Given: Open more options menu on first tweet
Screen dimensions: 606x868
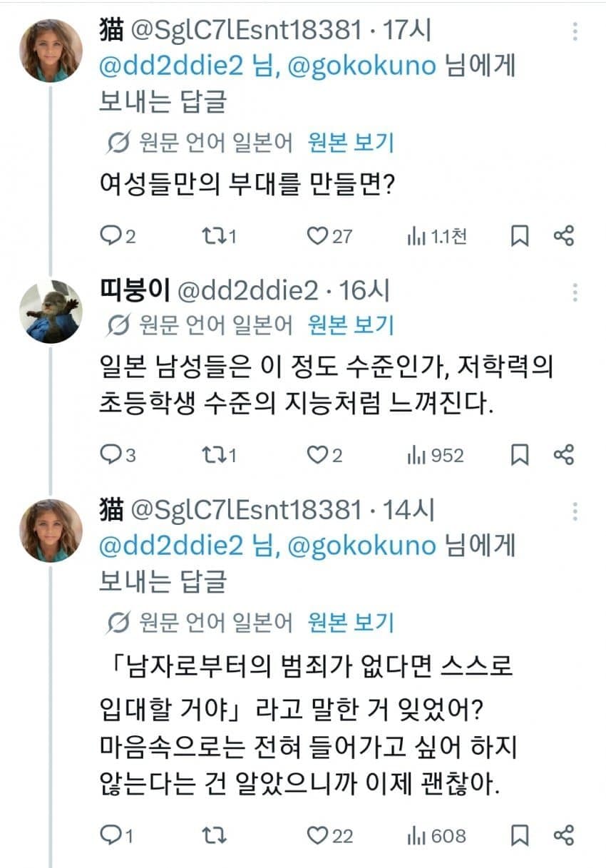Looking at the screenshot, I should [x=575, y=31].
